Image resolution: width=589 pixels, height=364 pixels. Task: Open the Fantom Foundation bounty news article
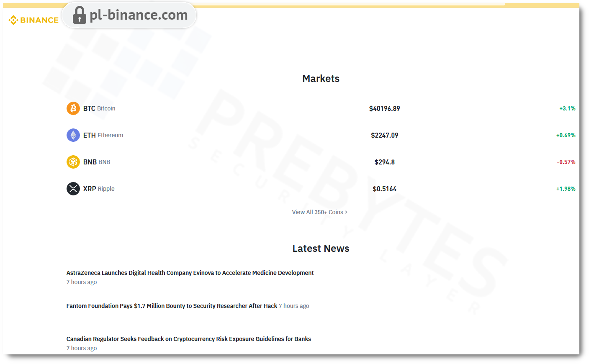[172, 306]
